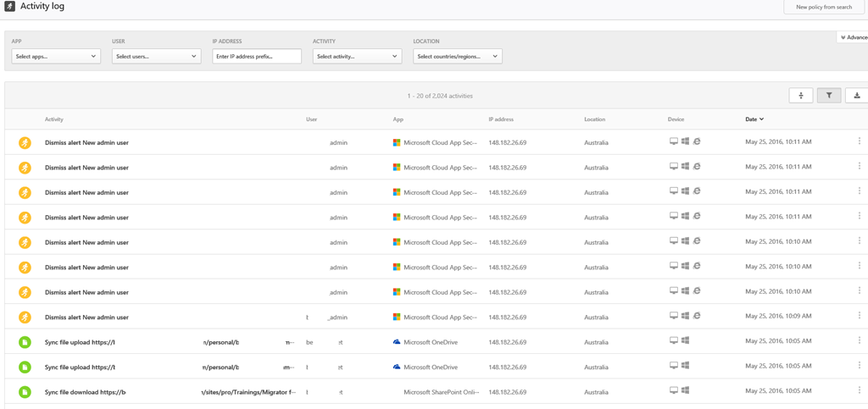This screenshot has height=409, width=868.
Task: Click the first row's yellow activity icon
Action: [25, 143]
